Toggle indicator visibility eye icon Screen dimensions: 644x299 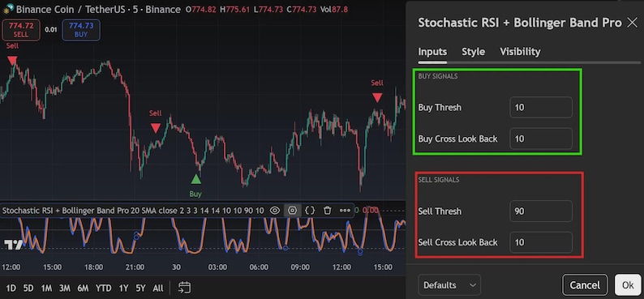275,211
